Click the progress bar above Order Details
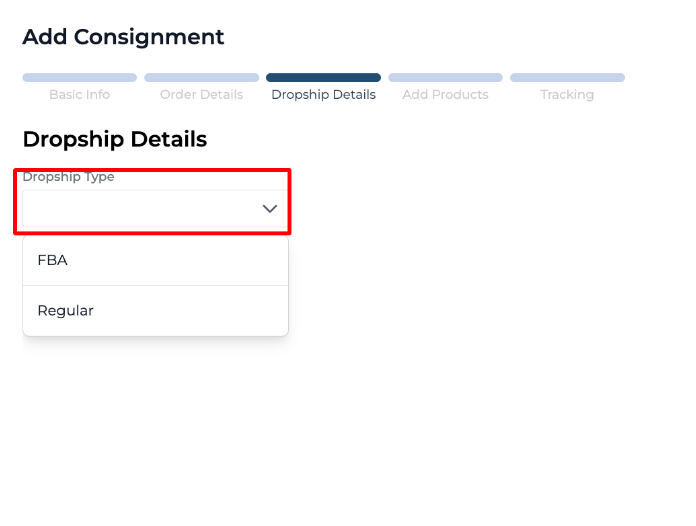Viewport: 696px width, 526px height. [201, 77]
